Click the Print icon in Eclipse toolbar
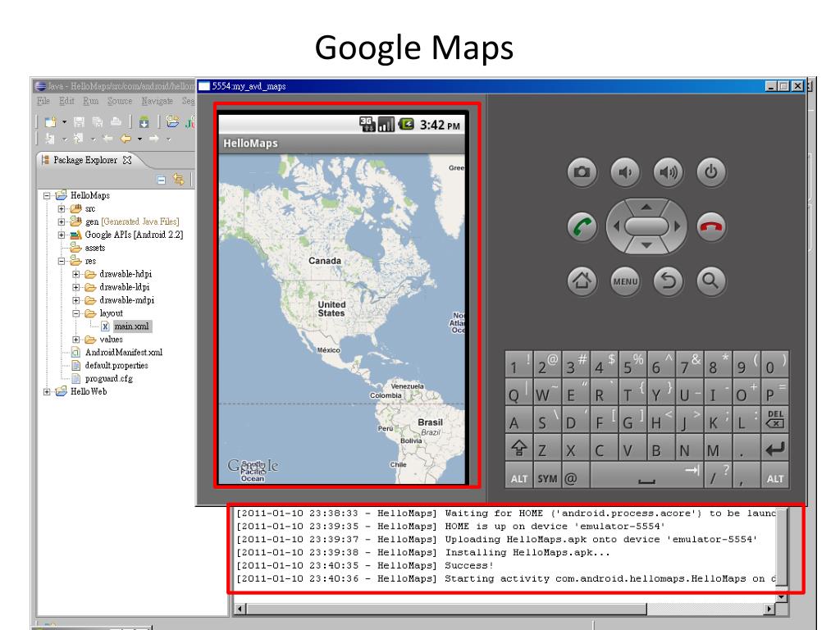Image resolution: width=840 pixels, height=630 pixels. pyautogui.click(x=116, y=122)
